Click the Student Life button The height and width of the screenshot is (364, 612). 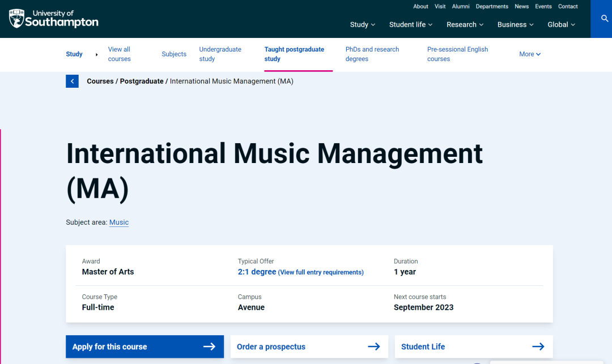pos(474,346)
